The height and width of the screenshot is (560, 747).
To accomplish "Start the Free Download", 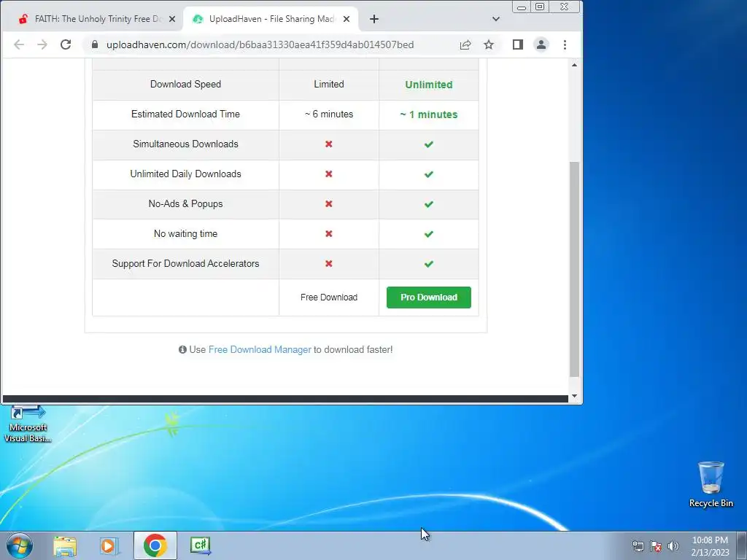I will pos(329,297).
